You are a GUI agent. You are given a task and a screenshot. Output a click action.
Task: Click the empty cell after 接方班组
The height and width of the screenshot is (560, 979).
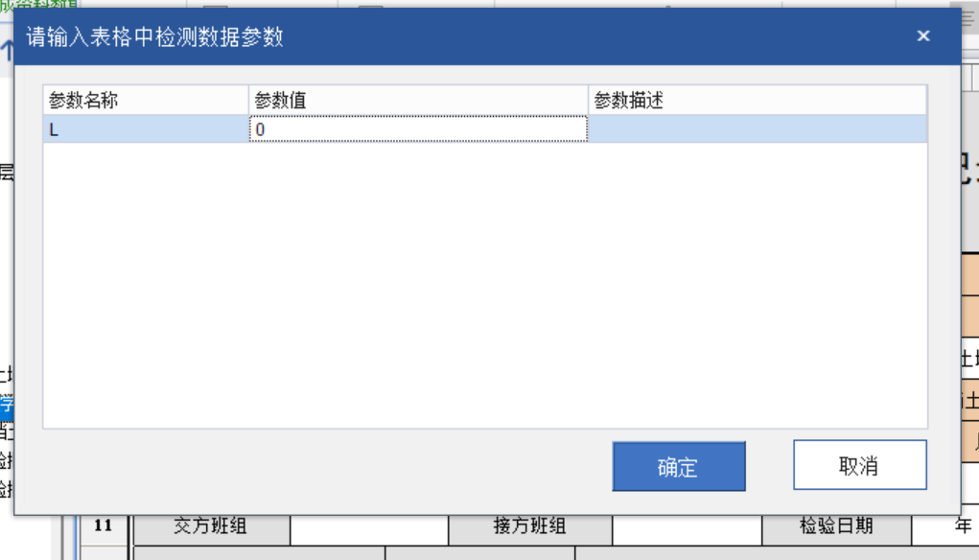click(687, 528)
